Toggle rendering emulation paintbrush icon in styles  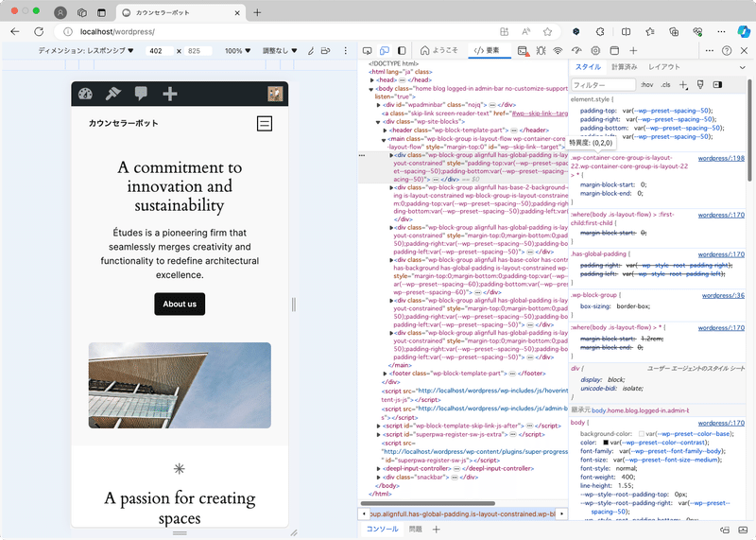click(700, 85)
